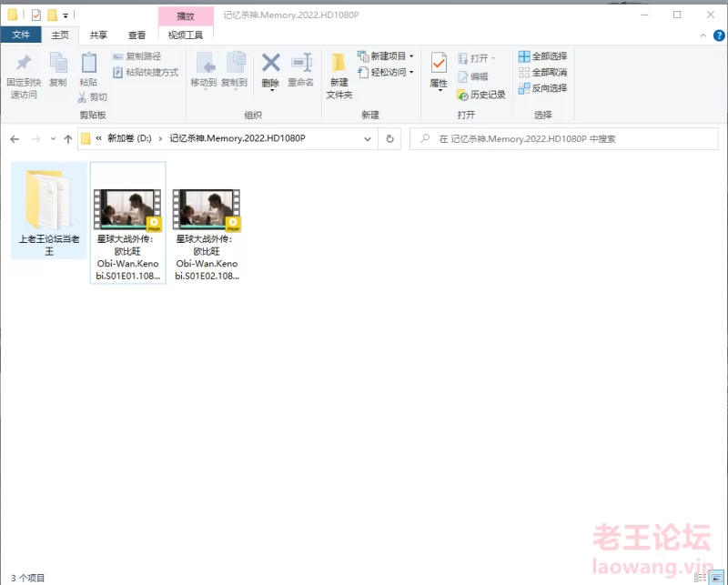The height and width of the screenshot is (585, 728).
Task: Click quick access Properties checkmark icon
Action: (36, 15)
